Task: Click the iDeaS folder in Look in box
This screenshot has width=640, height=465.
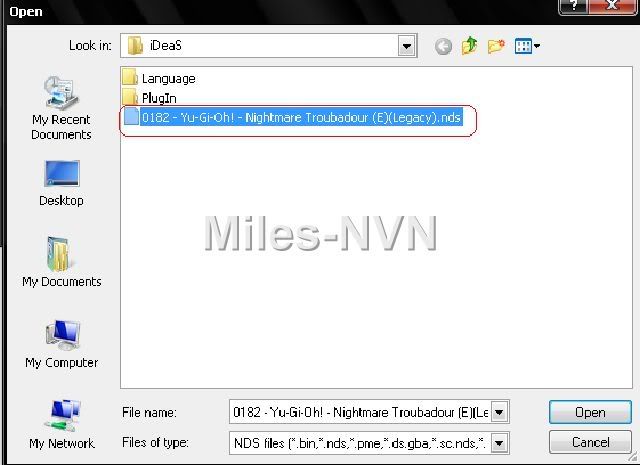Action: click(155, 45)
